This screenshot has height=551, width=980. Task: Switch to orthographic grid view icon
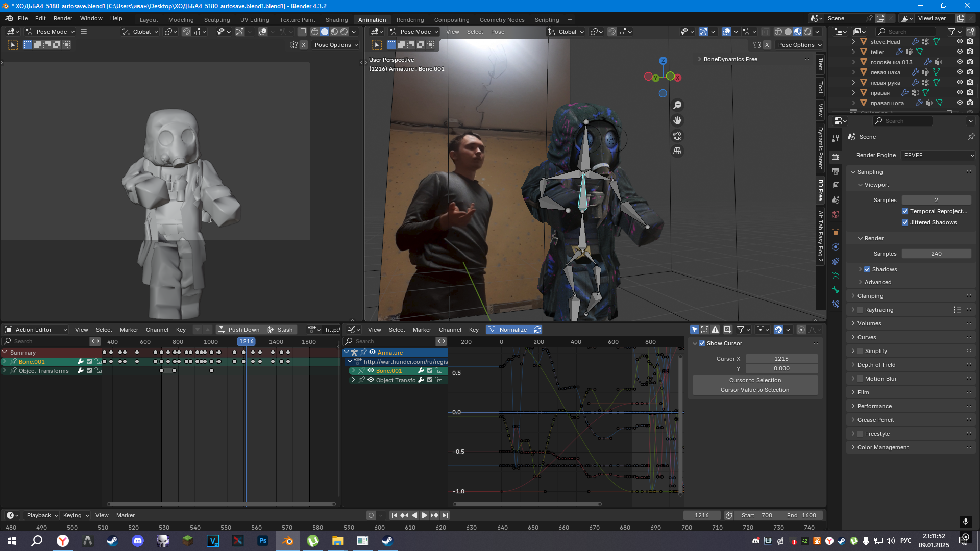point(677,151)
